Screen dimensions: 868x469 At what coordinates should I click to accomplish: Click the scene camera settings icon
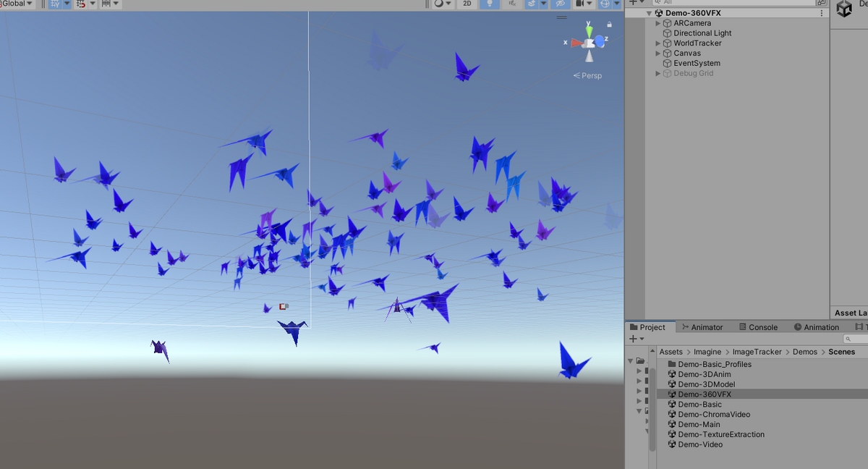point(580,4)
